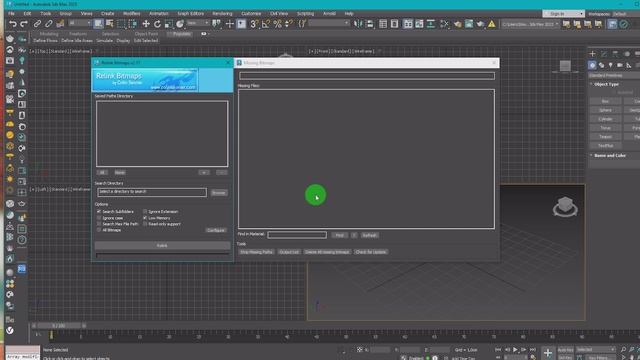This screenshot has width=640, height=360.
Task: Select the Select and Link tool
Action: 37,24
